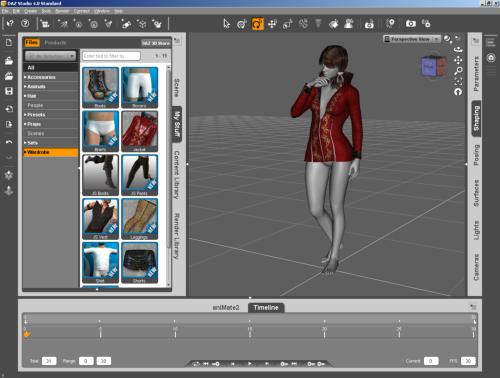The width and height of the screenshot is (500, 378).
Task: Save the scene with floppy disk icon
Action: (9, 91)
